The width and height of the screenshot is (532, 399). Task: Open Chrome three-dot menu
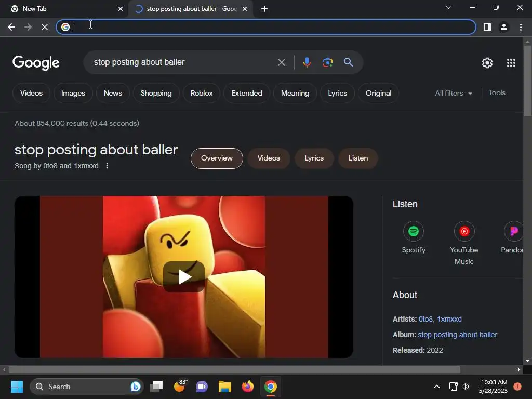pos(521,27)
